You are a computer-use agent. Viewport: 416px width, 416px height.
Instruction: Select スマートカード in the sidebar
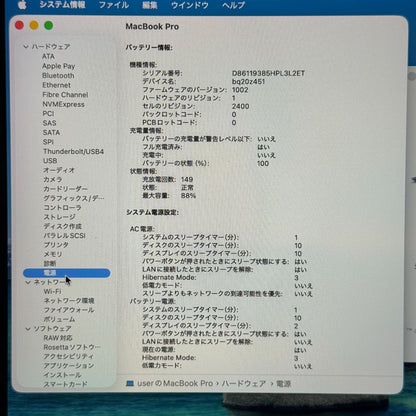65,384
